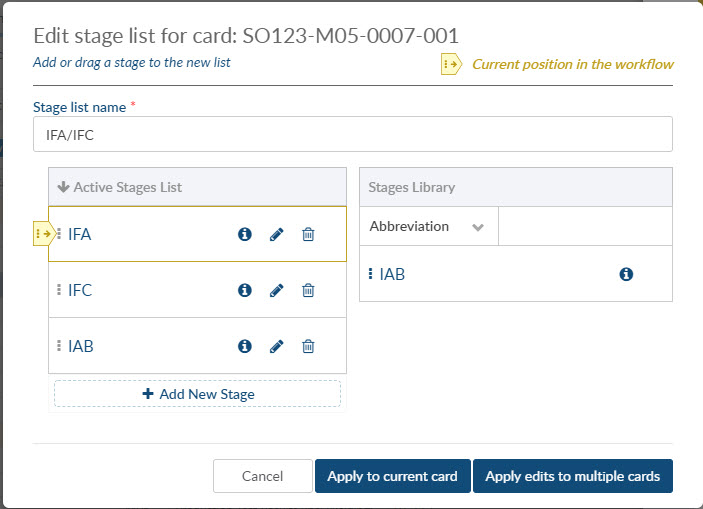Screen dimensions: 703x509
Task: Click the IAB library item drag handle
Action: pyautogui.click(x=370, y=274)
